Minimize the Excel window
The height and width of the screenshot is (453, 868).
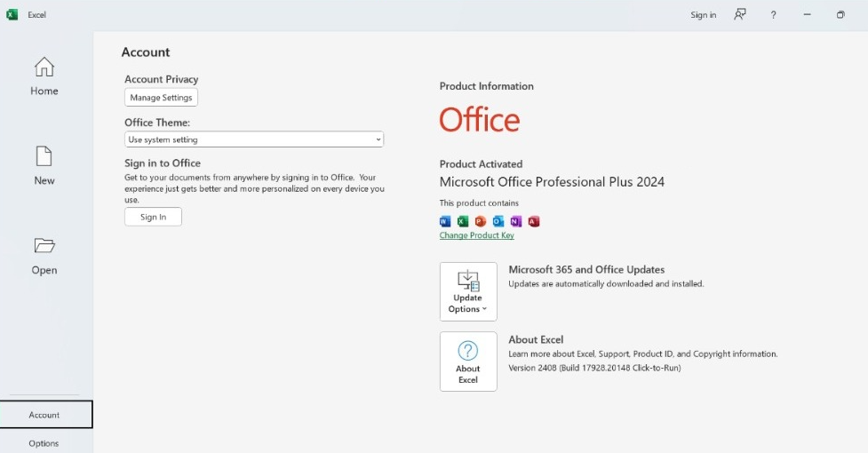pyautogui.click(x=807, y=15)
